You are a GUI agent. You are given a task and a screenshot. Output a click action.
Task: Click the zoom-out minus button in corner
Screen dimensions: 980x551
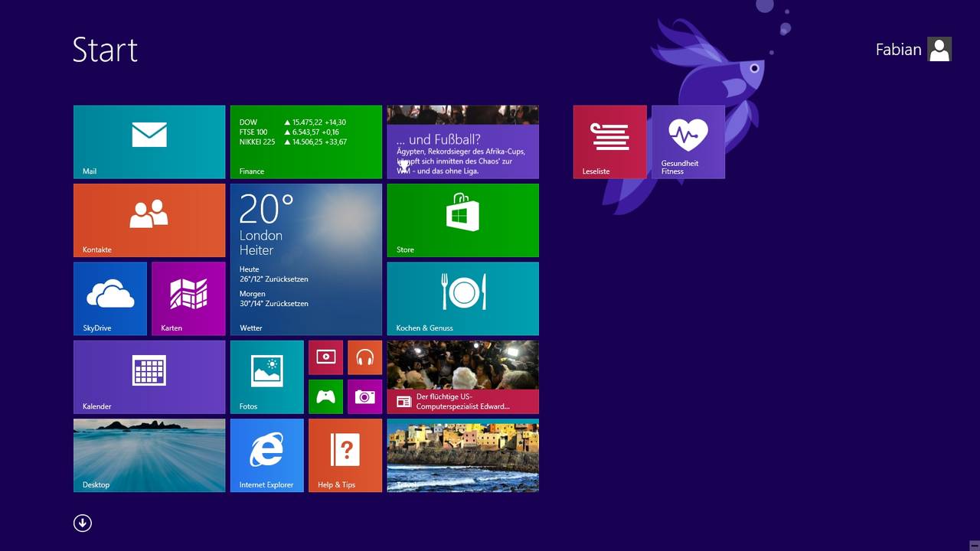click(x=973, y=544)
